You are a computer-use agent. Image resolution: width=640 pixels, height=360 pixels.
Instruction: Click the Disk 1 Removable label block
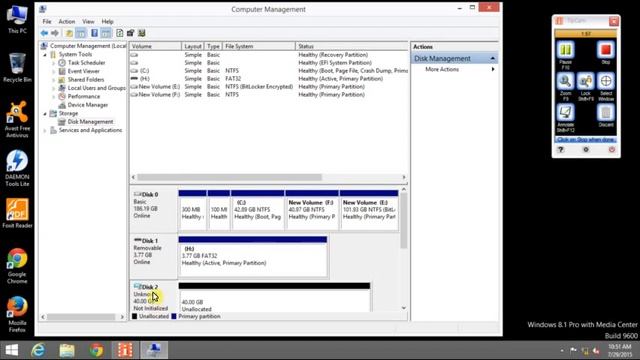pos(153,256)
